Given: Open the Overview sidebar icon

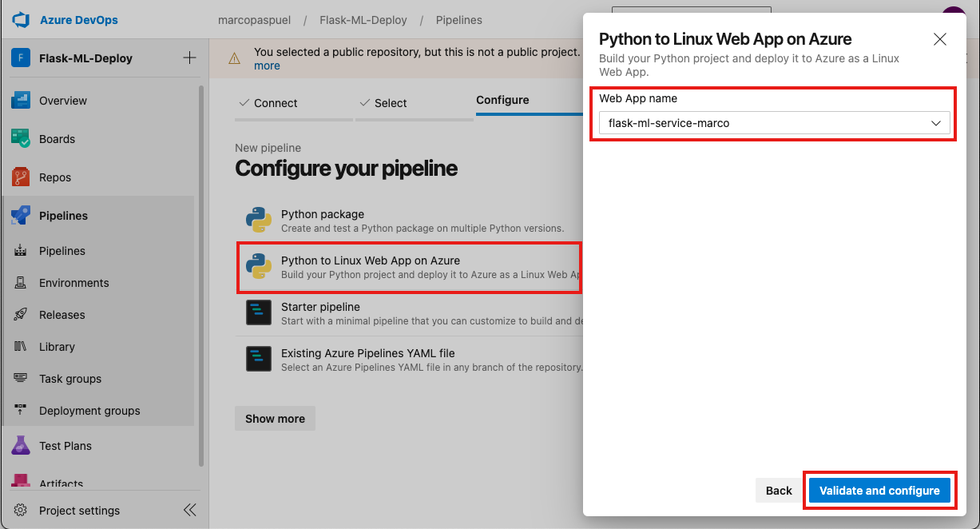Looking at the screenshot, I should coord(21,101).
